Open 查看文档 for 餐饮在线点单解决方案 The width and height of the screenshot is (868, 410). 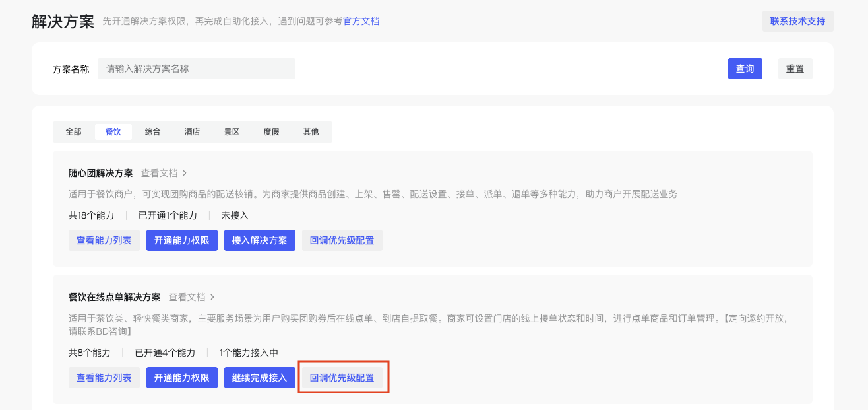[191, 297]
